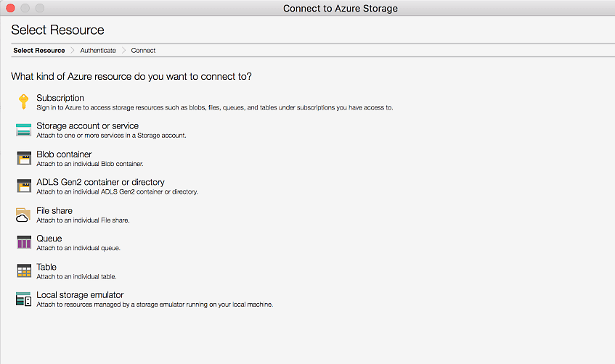Choose the ADLS Gen2 container icon
The height and width of the screenshot is (364, 615).
(24, 186)
